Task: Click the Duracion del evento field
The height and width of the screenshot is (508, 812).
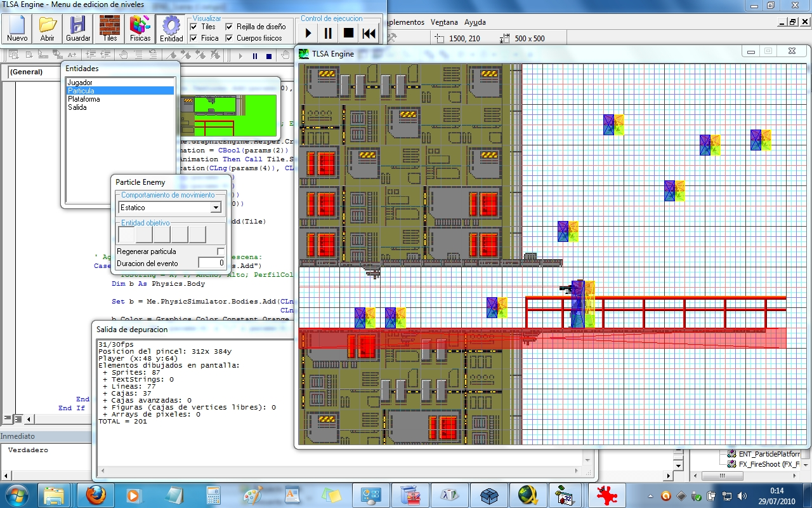Action: pos(211,263)
